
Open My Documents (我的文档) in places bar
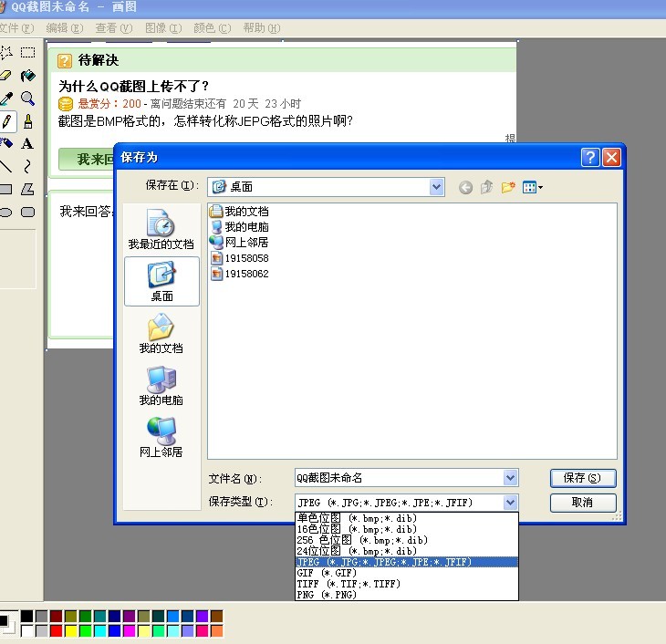tap(161, 334)
